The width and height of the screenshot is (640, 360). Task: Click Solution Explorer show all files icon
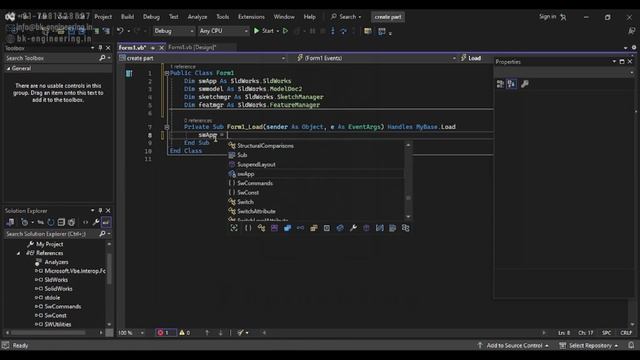coord(72,222)
